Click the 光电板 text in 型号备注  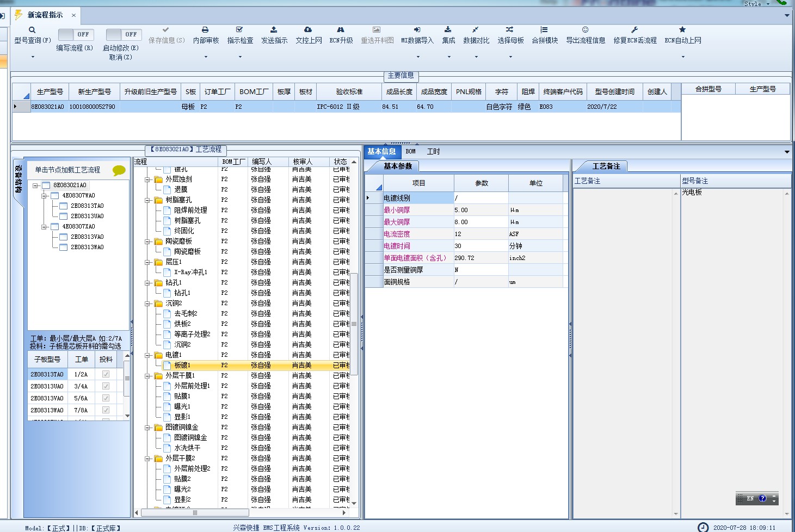pos(692,192)
